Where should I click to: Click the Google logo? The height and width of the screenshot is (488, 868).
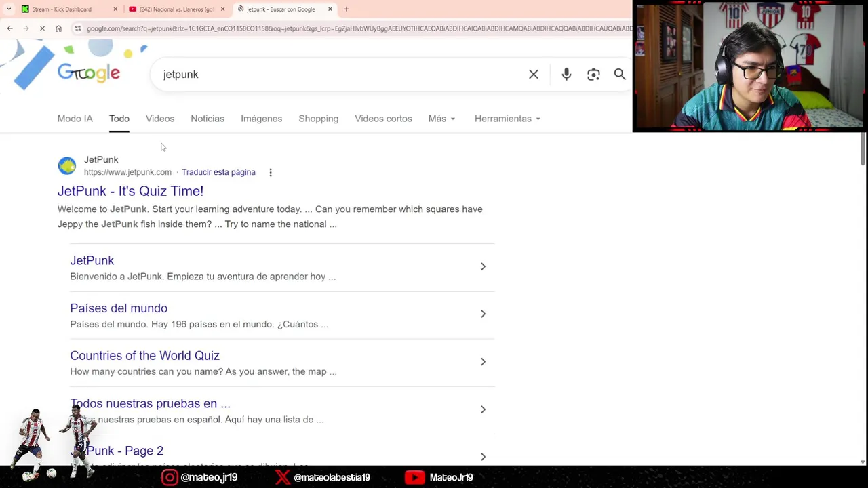88,73
